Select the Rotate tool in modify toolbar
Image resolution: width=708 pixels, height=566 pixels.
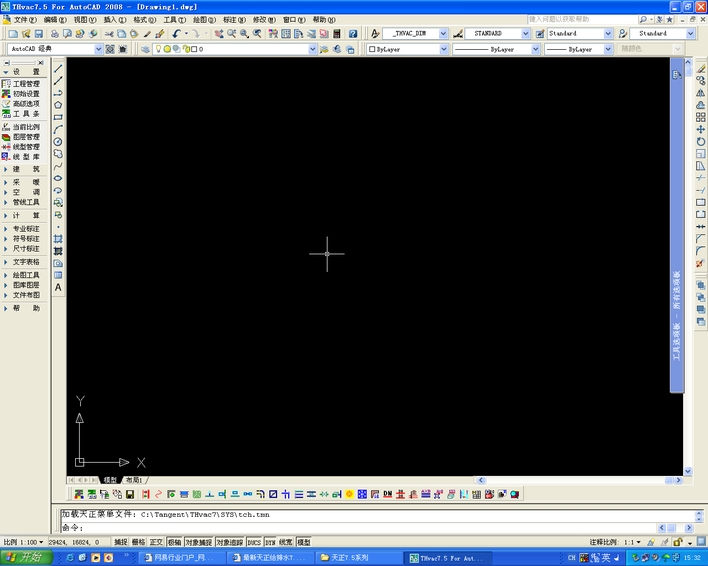pyautogui.click(x=700, y=141)
